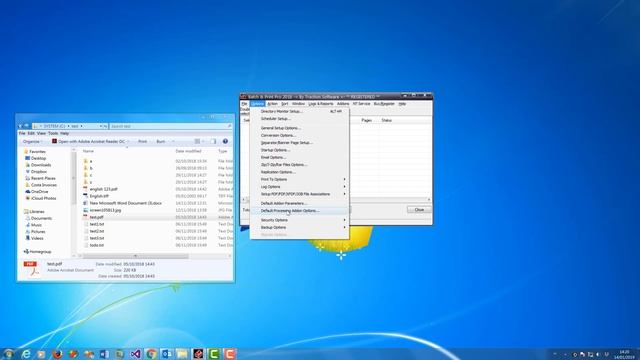Click taskbar clock and date
This screenshot has height=360, width=640.
point(624,354)
